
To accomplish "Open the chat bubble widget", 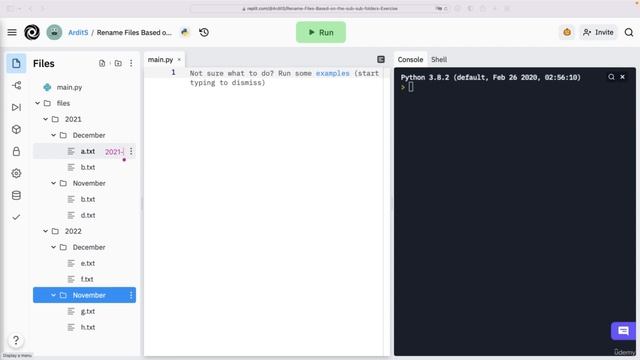I will [623, 331].
